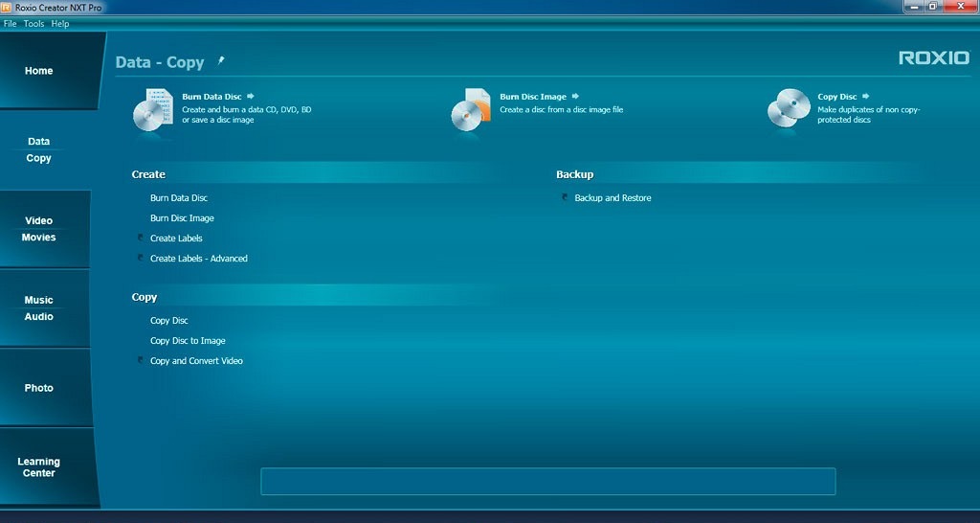Click Burn Data Disc heading at top
Screen dimensions: 980x523
pyautogui.click(x=212, y=97)
